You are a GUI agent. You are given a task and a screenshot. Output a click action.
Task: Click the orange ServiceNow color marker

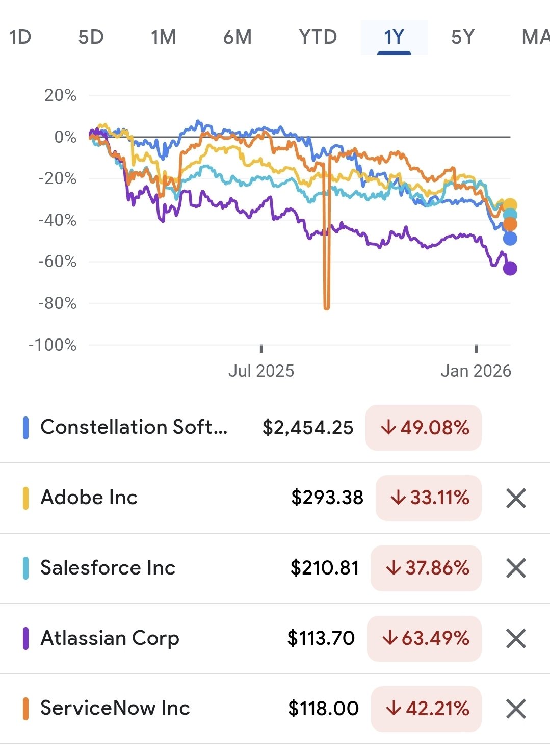(x=25, y=709)
